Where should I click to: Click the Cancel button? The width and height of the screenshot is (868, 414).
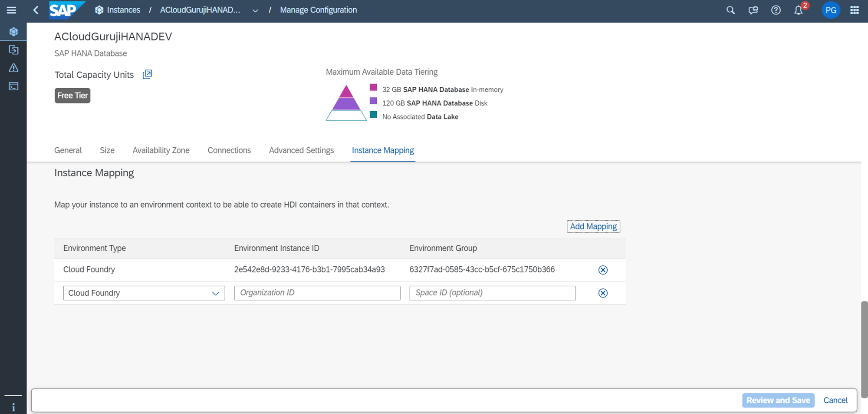coord(835,400)
